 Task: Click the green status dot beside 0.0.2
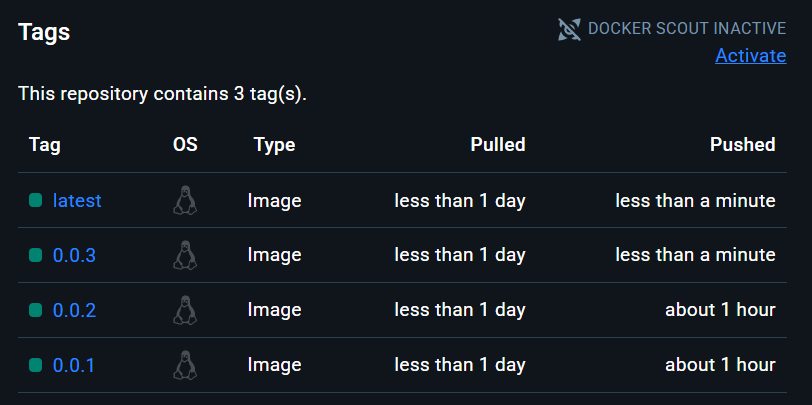tap(35, 311)
